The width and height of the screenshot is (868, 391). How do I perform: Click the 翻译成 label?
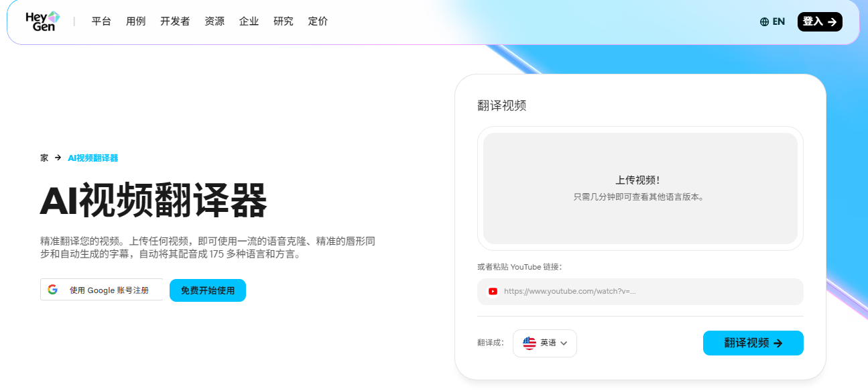tap(491, 343)
